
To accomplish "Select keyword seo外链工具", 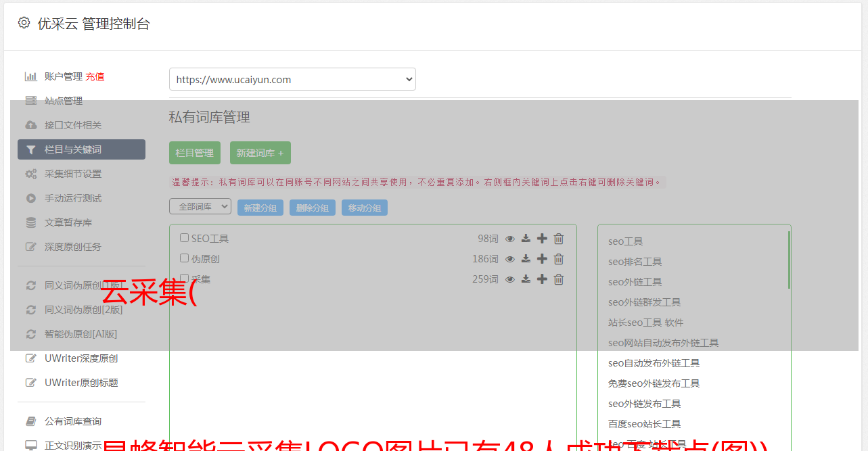I will click(x=635, y=282).
